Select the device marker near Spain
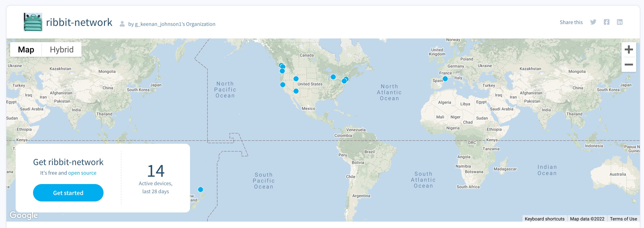 pos(445,78)
